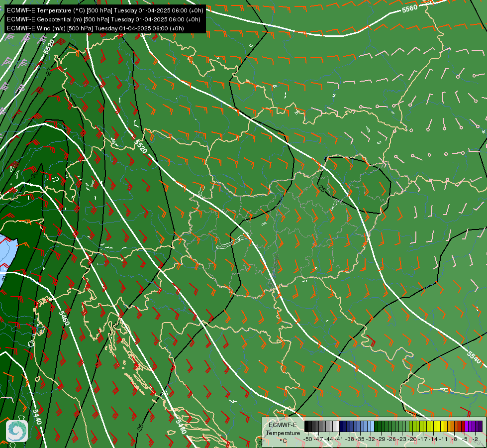Click the -50 value on temperature legend
487x448 pixels.
pyautogui.click(x=308, y=440)
